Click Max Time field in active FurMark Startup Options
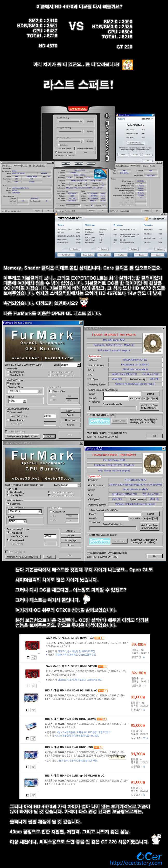 [50, 416]
